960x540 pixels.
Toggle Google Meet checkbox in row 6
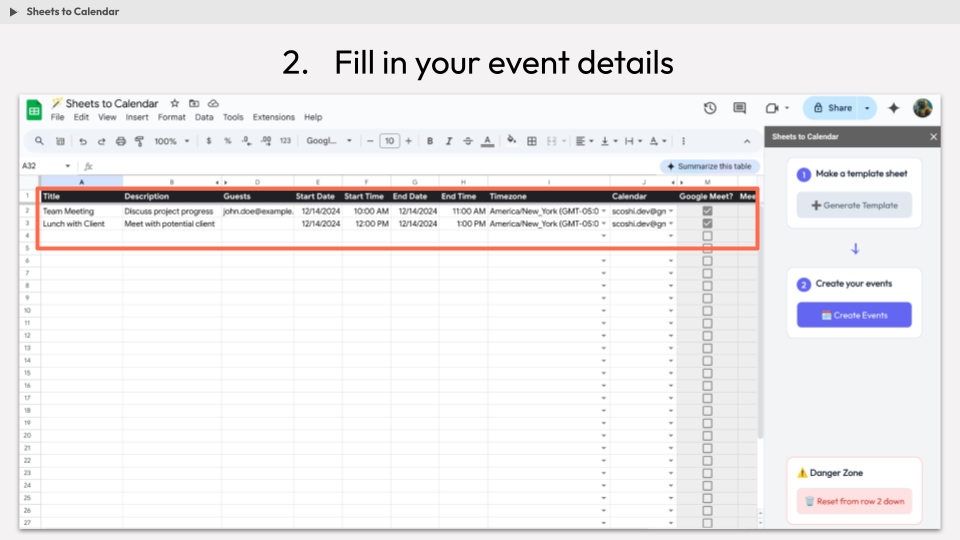click(x=707, y=261)
